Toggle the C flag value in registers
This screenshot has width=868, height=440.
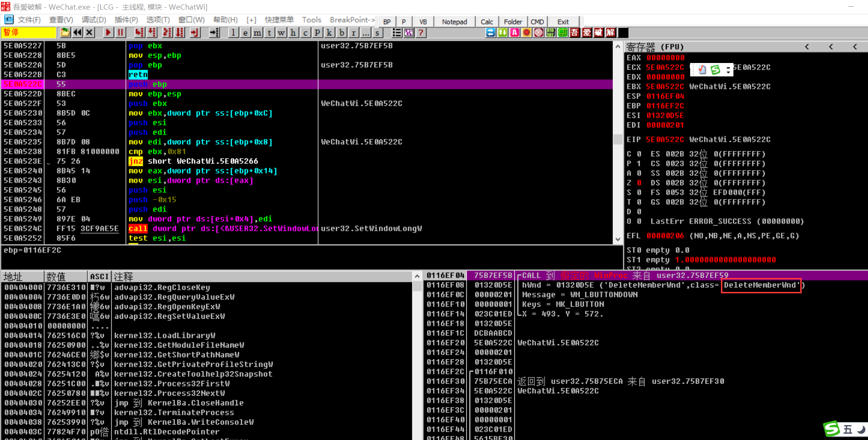tap(639, 154)
